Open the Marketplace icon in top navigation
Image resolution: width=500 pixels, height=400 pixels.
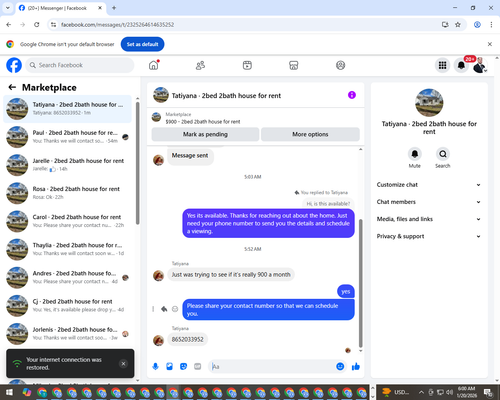click(x=294, y=65)
